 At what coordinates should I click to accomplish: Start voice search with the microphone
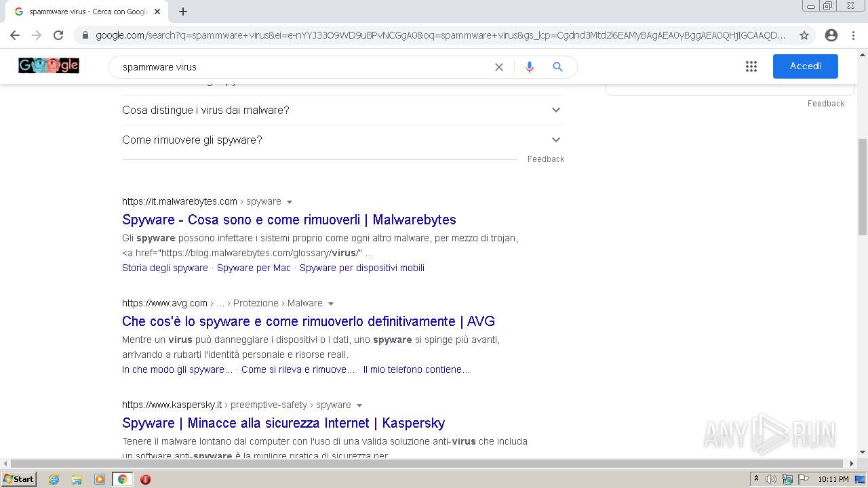coord(530,67)
